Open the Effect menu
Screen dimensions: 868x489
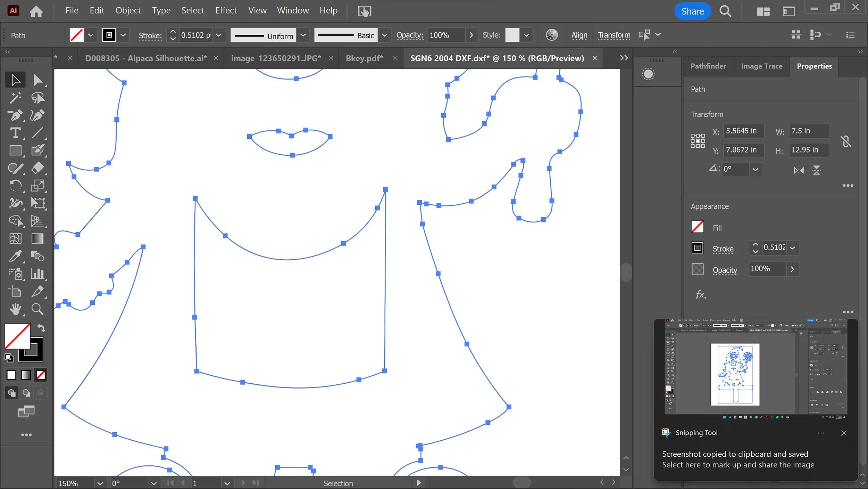point(226,10)
